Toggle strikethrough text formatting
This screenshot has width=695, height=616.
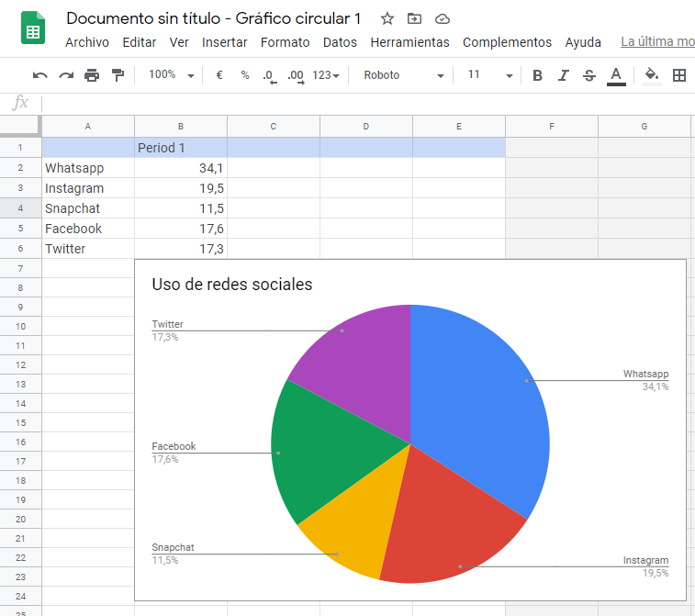point(589,75)
